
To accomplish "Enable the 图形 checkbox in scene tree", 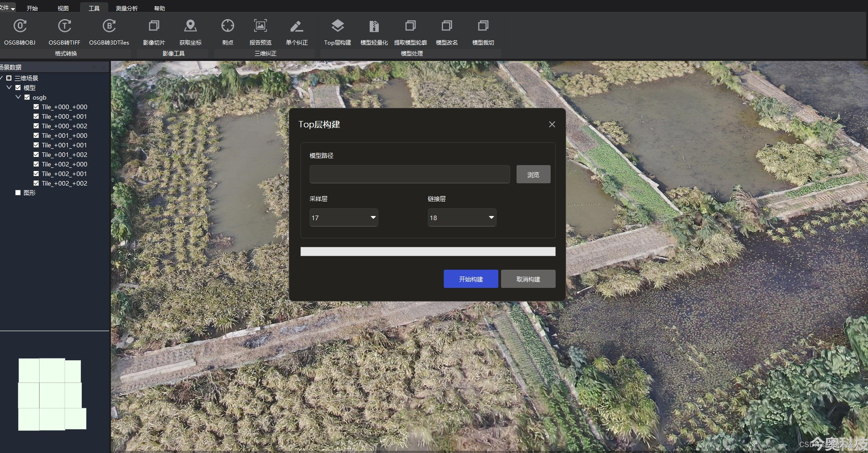I will pyautogui.click(x=18, y=193).
